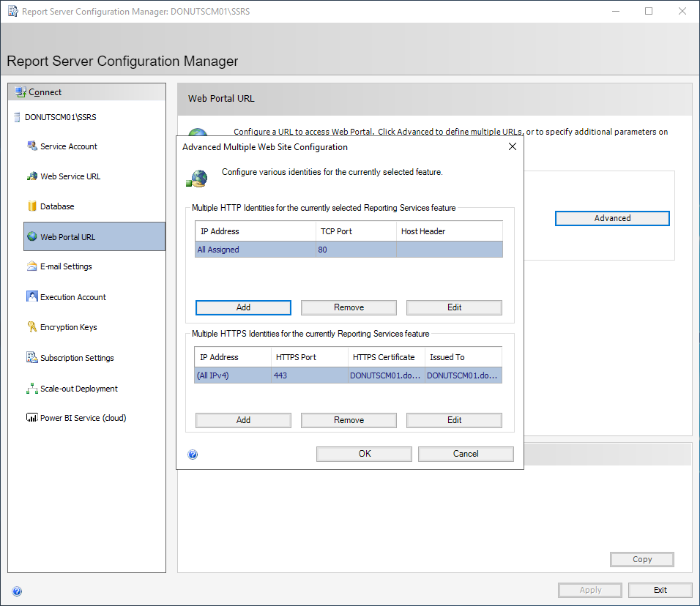
Task: Open the Database page
Action: click(57, 206)
